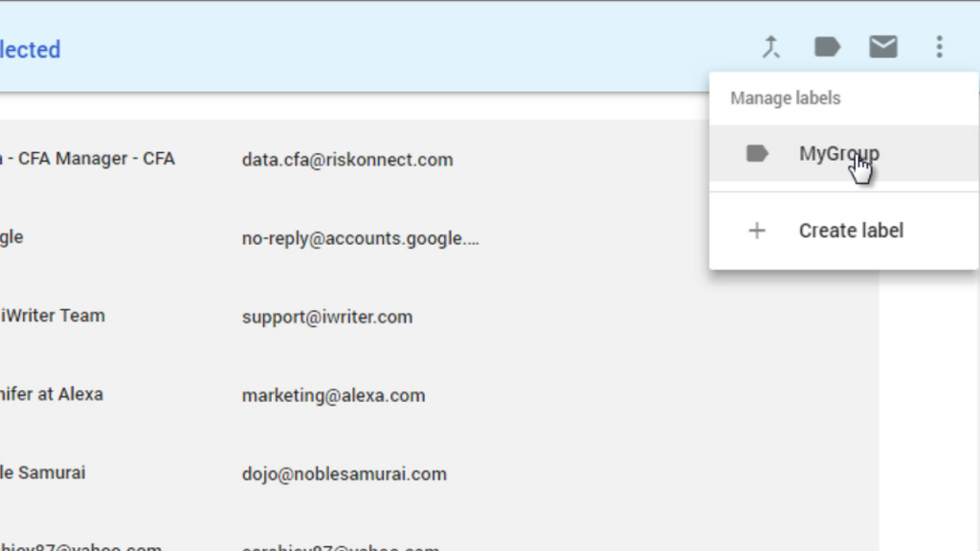980x551 pixels.
Task: Open the manage labels tag icon
Action: 827,47
